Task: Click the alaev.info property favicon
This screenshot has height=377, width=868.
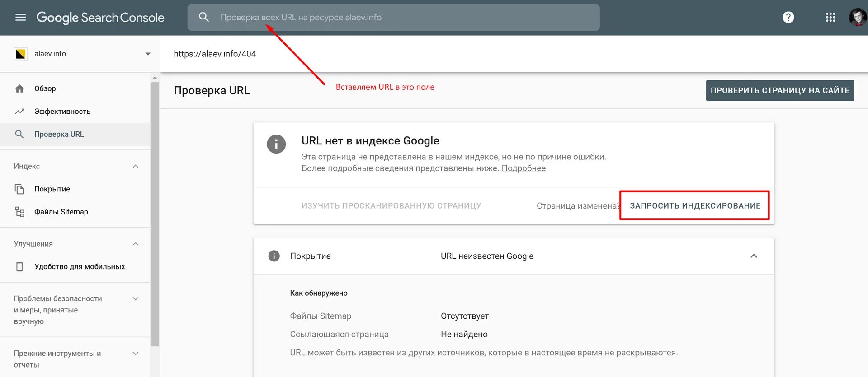Action: [x=20, y=54]
